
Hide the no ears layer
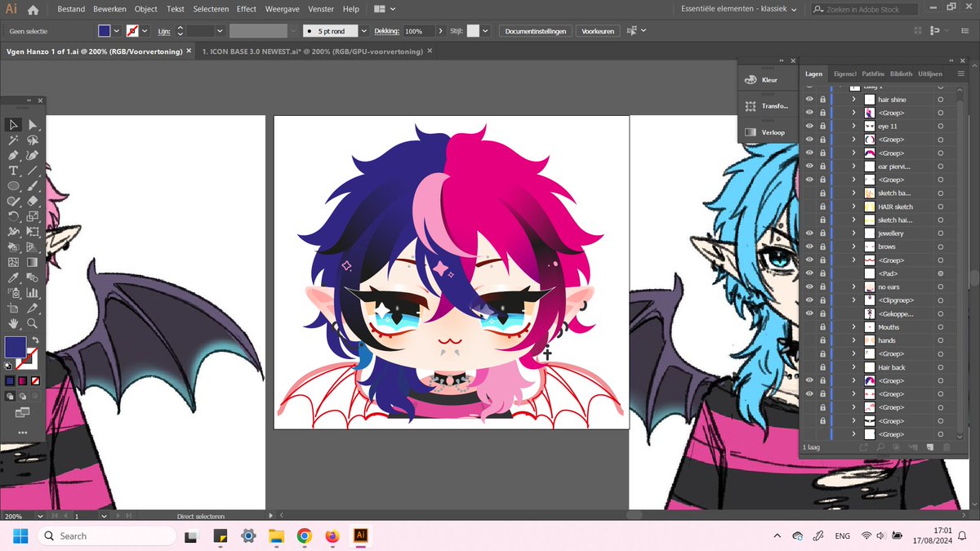point(809,287)
